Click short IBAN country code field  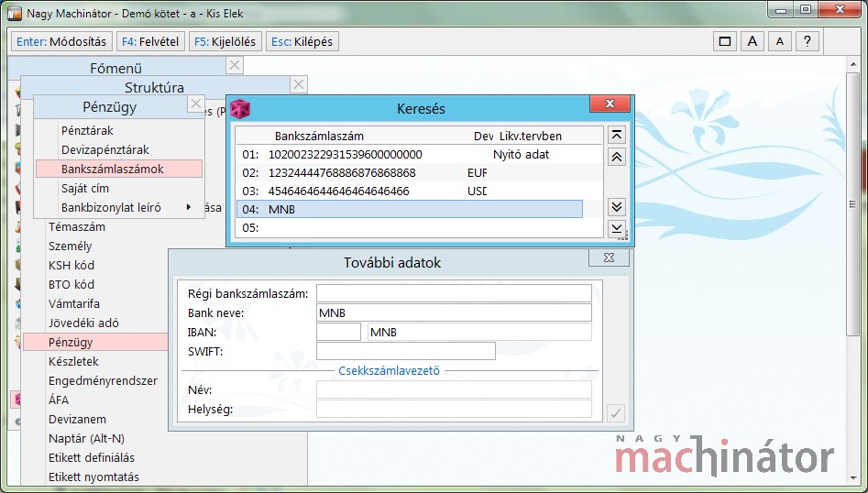pyautogui.click(x=339, y=332)
